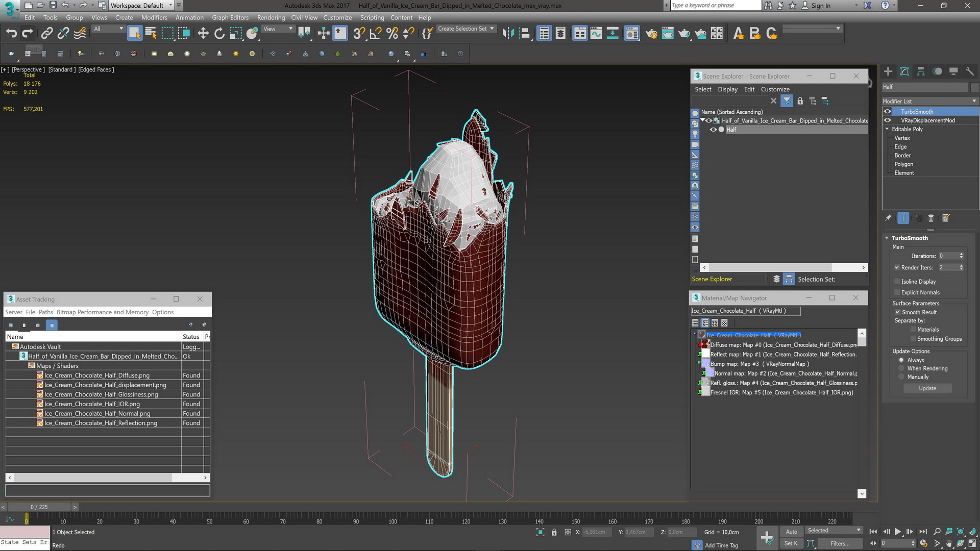
Task: Click Iterations spinner arrows
Action: [x=961, y=256]
